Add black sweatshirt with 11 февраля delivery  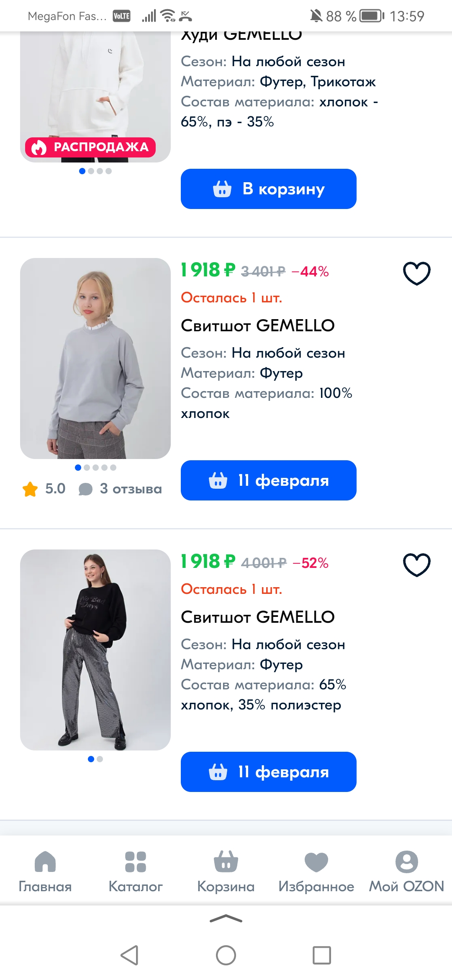pos(269,772)
